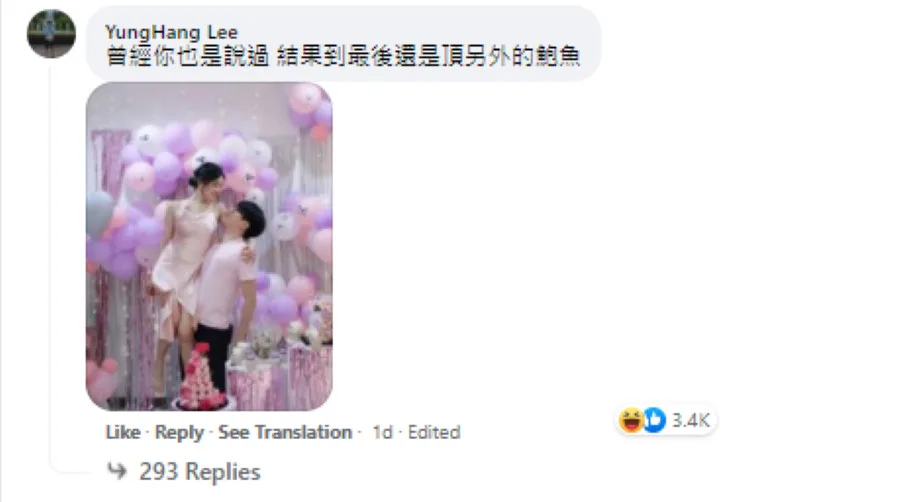900x502 pixels.
Task: Like YungHang Lee's comment
Action: pos(123,432)
